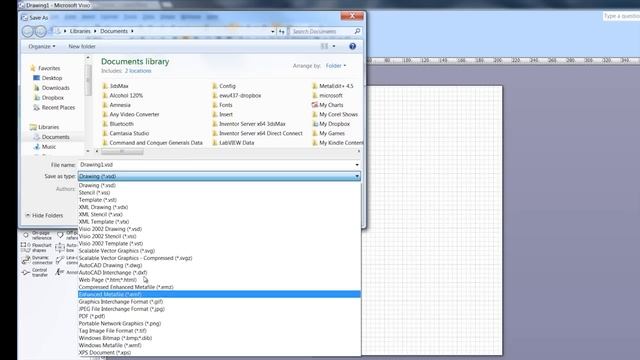The image size is (640, 360).
Task: Select the microsoft folder
Action: (x=327, y=96)
